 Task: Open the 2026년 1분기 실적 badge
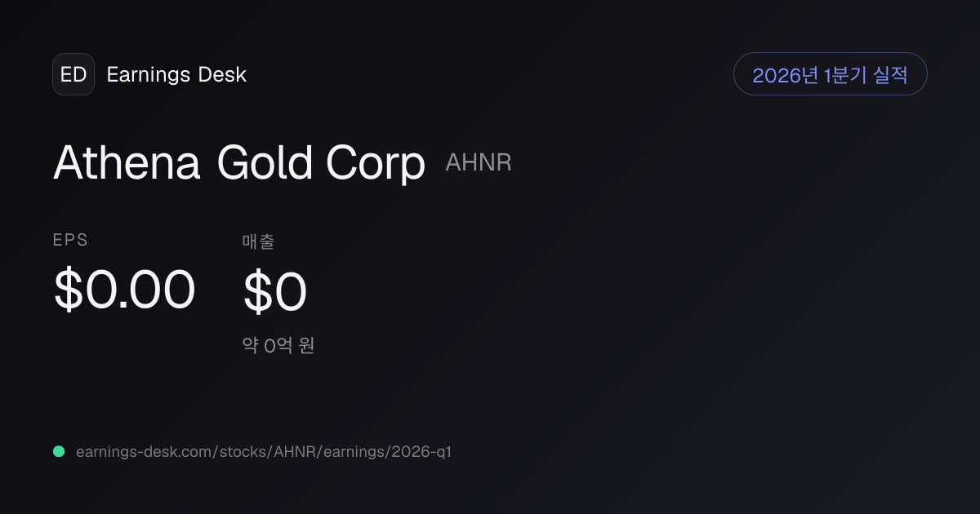(831, 74)
